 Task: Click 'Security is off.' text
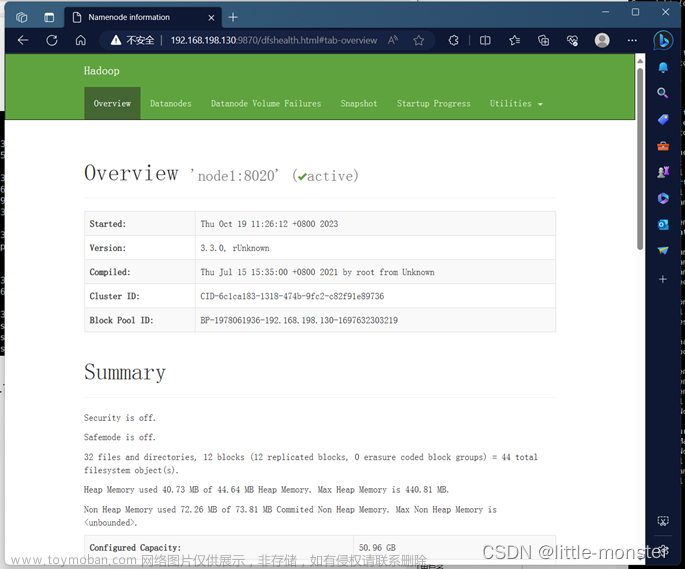pyautogui.click(x=119, y=417)
